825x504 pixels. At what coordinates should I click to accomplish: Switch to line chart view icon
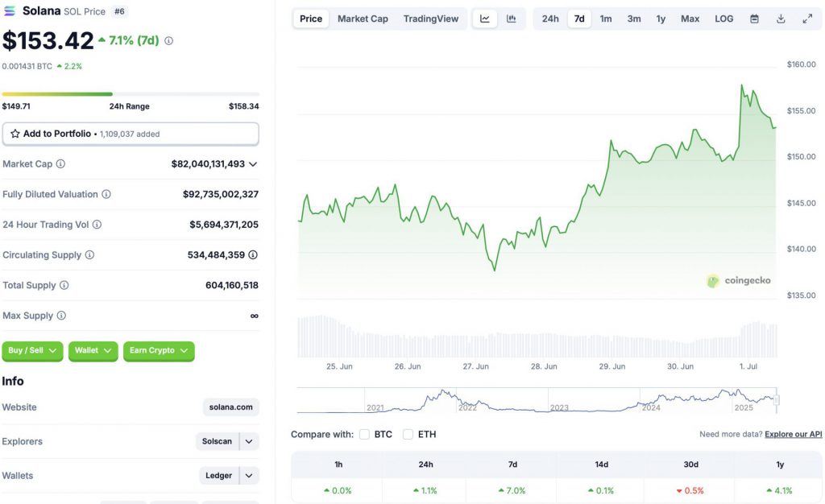pos(484,19)
